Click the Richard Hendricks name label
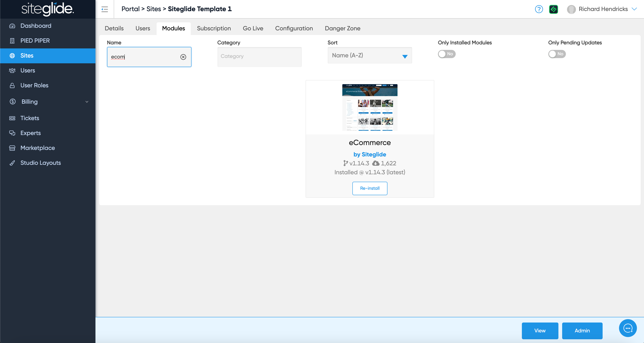644x343 pixels. (603, 9)
